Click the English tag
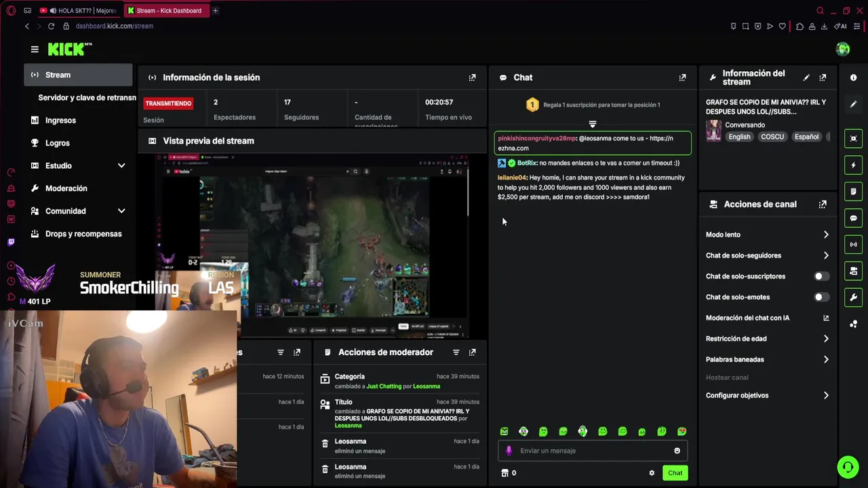Viewport: 868px width, 488px height. (739, 137)
